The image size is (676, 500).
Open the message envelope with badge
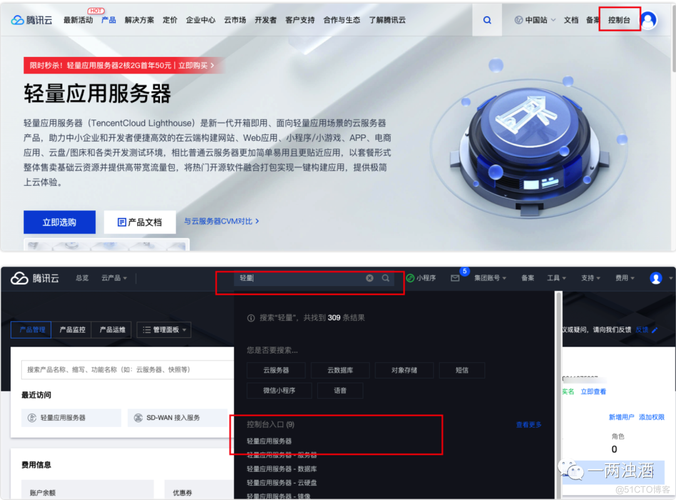pos(455,278)
